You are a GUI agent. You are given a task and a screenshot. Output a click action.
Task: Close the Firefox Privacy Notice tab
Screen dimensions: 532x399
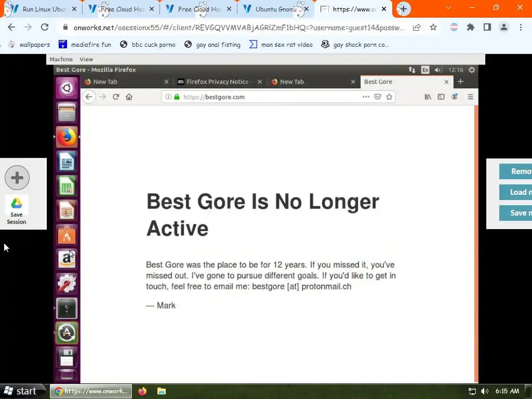260,82
